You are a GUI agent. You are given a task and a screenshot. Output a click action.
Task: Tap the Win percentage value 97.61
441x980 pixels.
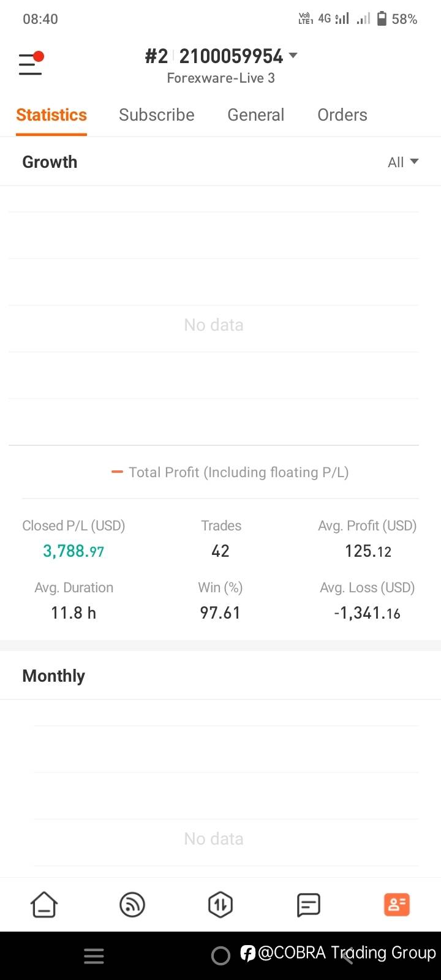pos(221,613)
